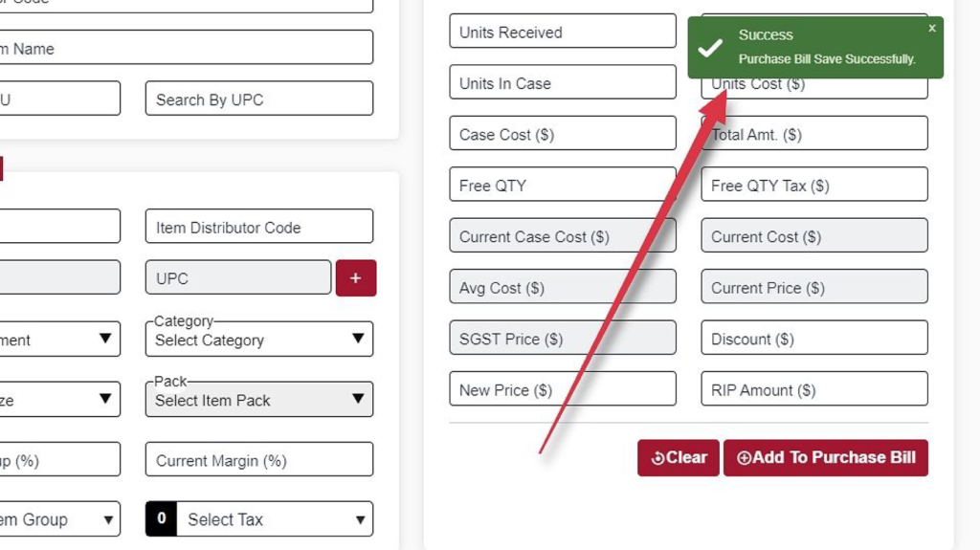Click the Free QTY Tax ($) field
980x550 pixels.
(814, 185)
